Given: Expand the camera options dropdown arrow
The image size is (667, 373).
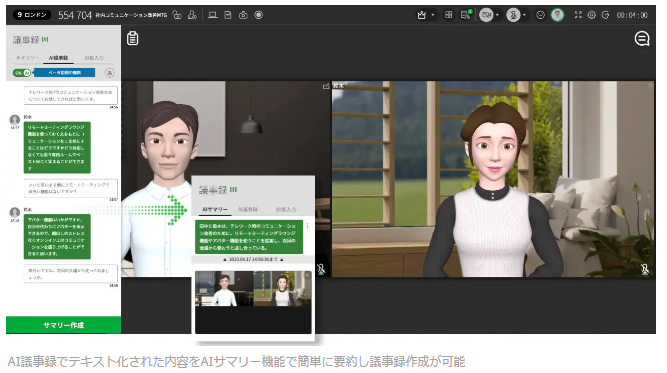Looking at the screenshot, I should click(497, 15).
